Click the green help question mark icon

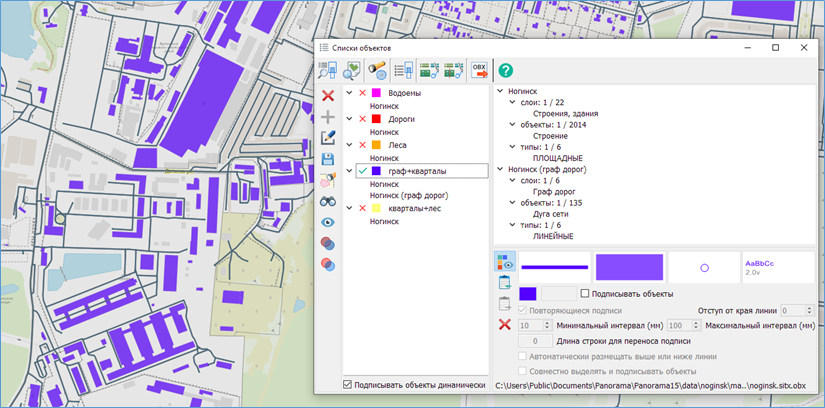tap(506, 70)
